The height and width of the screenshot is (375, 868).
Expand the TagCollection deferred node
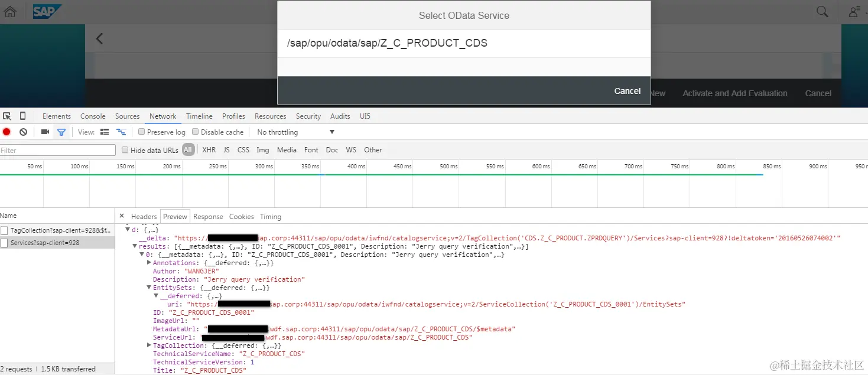[149, 345]
